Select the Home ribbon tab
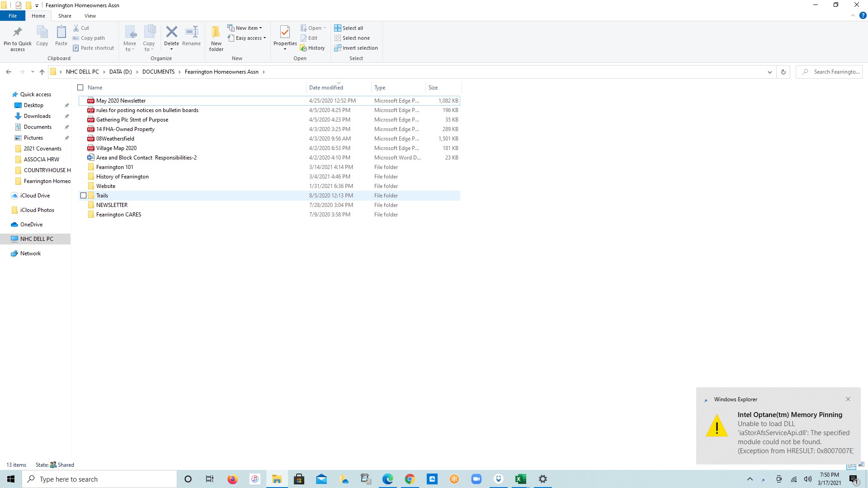The image size is (868, 488). click(38, 16)
